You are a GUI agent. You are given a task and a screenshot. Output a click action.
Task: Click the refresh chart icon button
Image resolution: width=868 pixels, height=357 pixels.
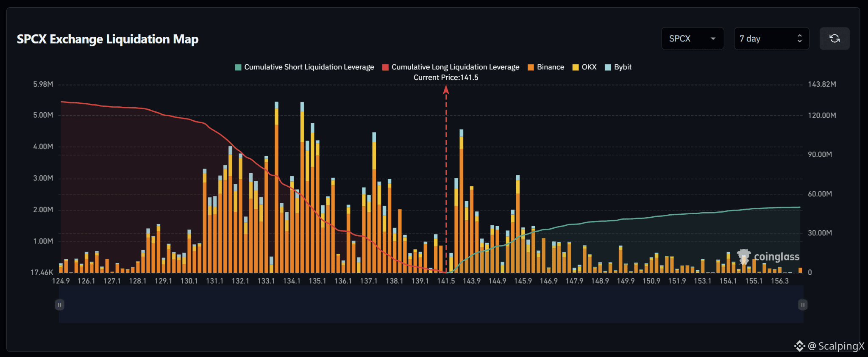pyautogui.click(x=834, y=39)
